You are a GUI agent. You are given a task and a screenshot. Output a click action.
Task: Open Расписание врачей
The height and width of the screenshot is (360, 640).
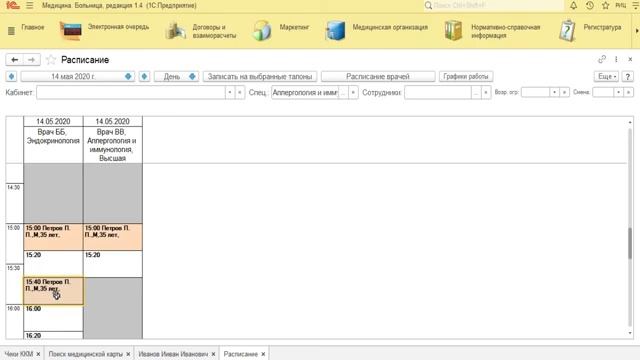(378, 76)
